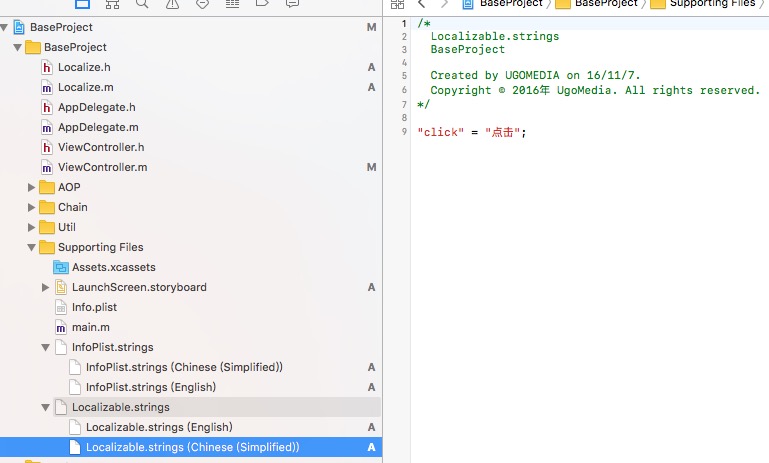Click the AppDelegate.m source file icon
This screenshot has height=463, width=769.
(47, 128)
